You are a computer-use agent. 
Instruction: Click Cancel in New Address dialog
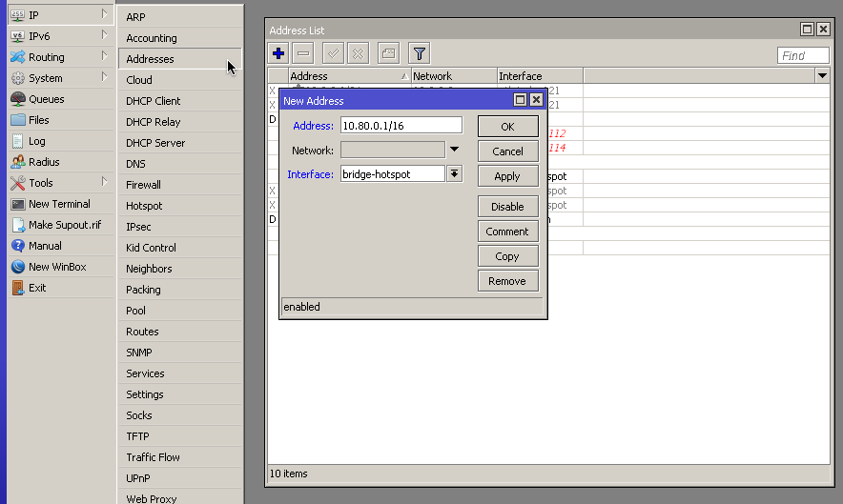[x=507, y=151]
